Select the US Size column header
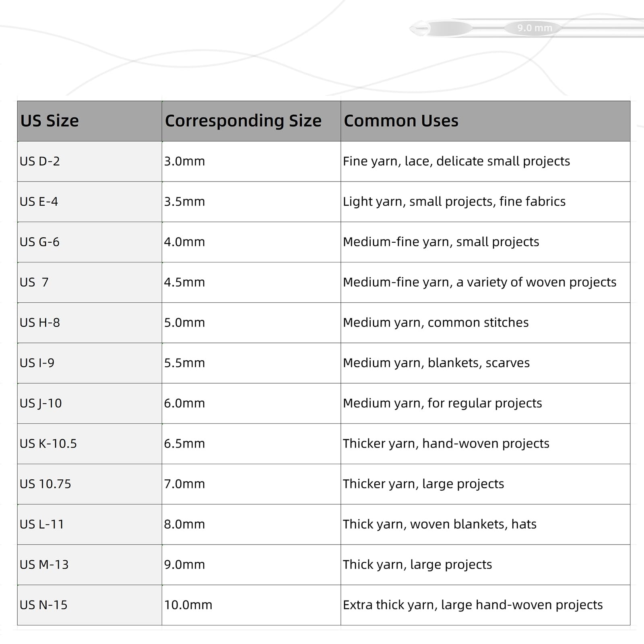Viewport: 644px width, 644px height. (x=90, y=121)
